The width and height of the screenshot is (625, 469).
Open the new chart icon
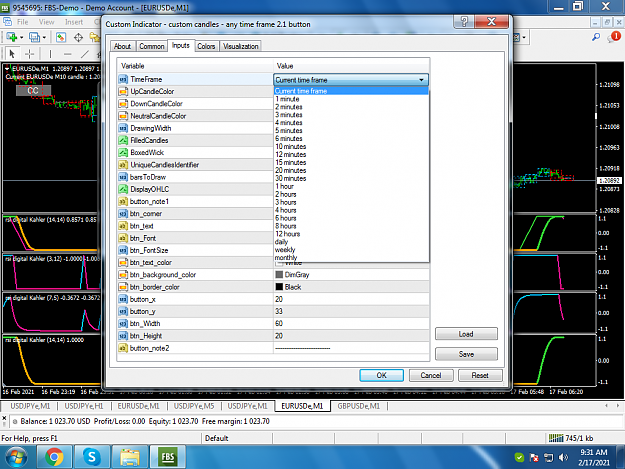[x=12, y=37]
